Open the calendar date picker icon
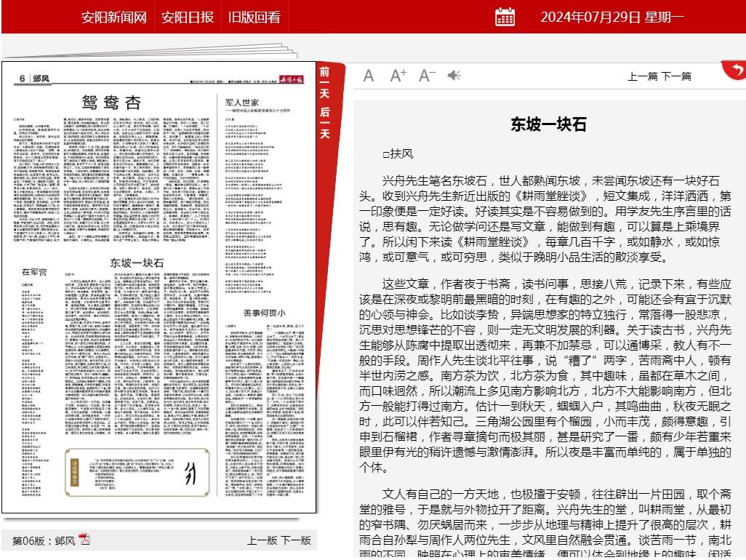The height and width of the screenshot is (560, 746). (x=505, y=17)
